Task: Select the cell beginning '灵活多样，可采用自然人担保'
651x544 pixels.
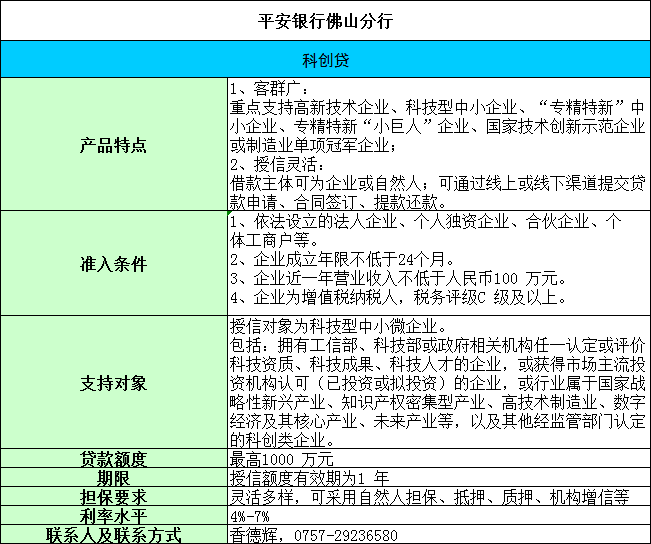Action: (439, 496)
